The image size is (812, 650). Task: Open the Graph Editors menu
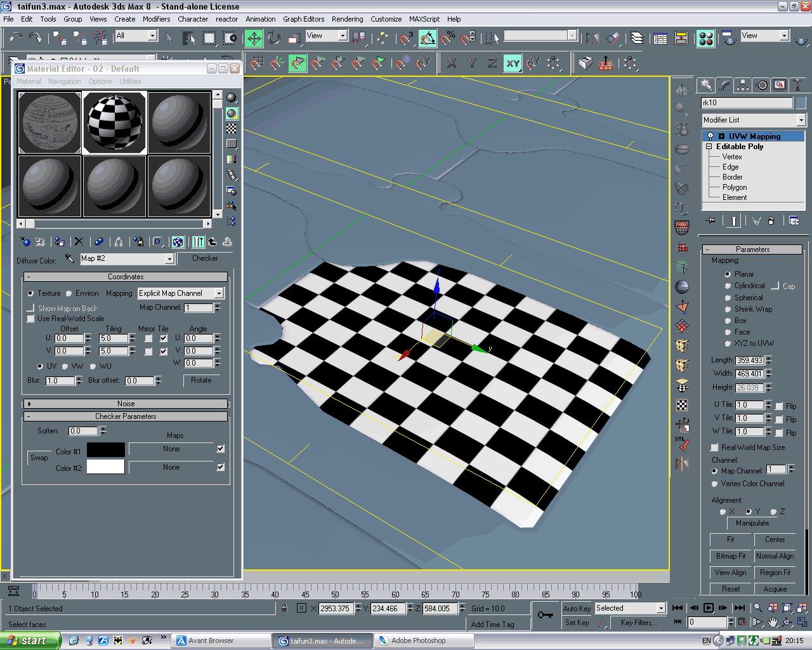[x=303, y=19]
